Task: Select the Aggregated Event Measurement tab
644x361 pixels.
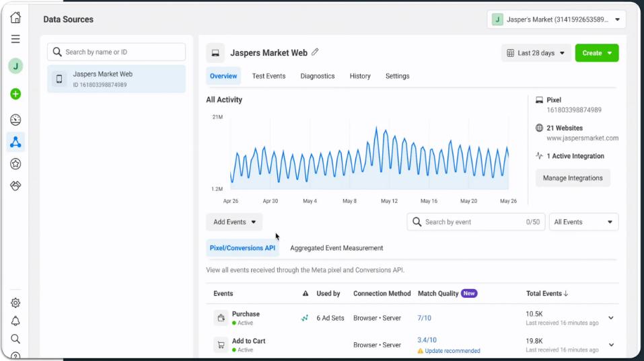Action: click(x=336, y=248)
